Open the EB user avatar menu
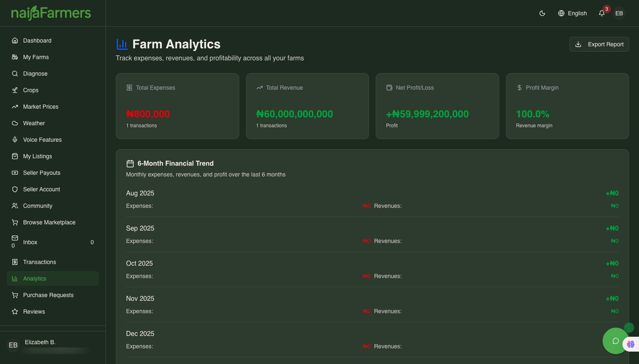Viewport: 639px width, 364px height. (619, 13)
